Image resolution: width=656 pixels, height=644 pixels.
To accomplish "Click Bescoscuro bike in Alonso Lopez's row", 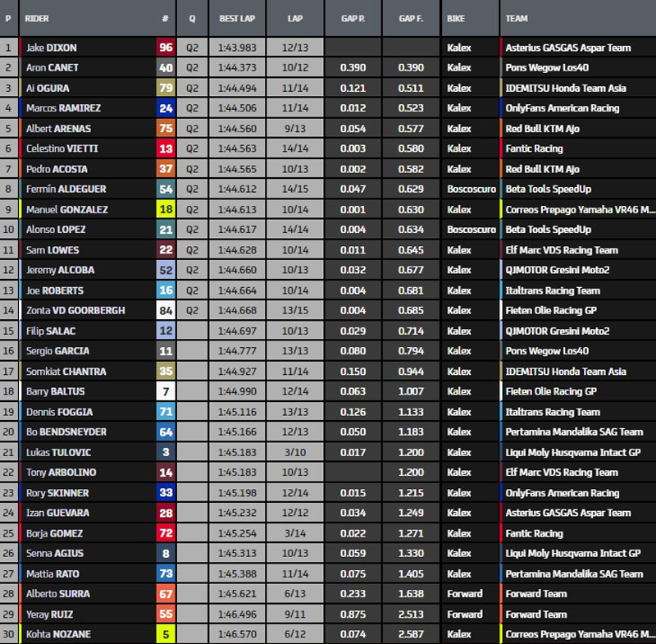I will click(x=471, y=230).
